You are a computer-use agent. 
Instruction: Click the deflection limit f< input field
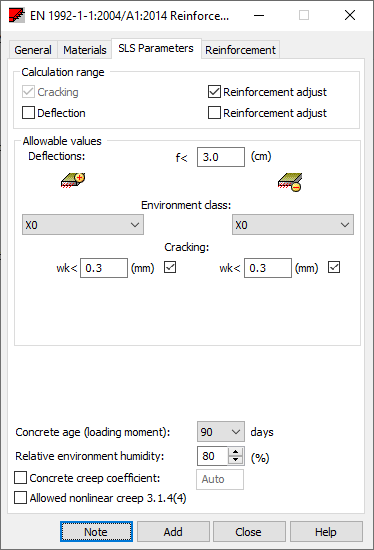(x=221, y=157)
